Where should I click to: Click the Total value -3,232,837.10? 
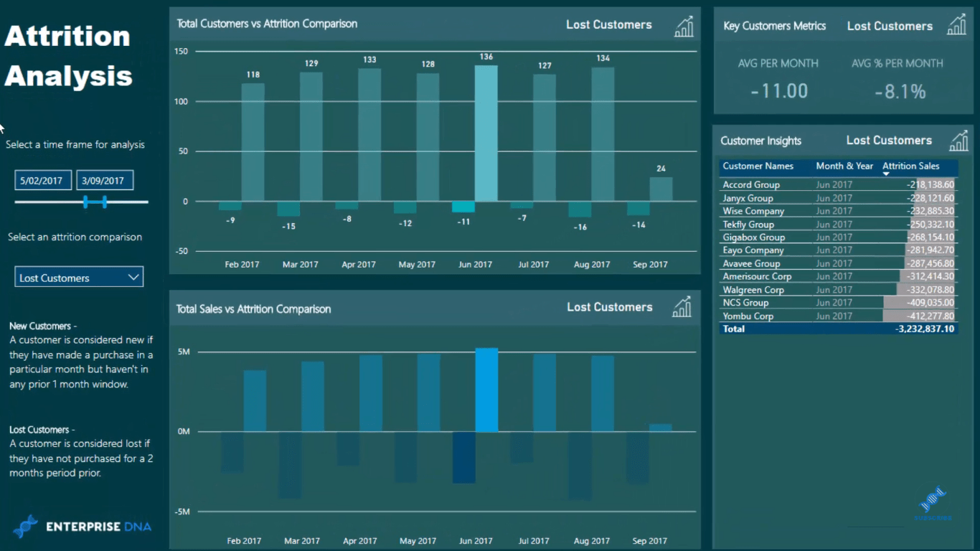coord(925,329)
